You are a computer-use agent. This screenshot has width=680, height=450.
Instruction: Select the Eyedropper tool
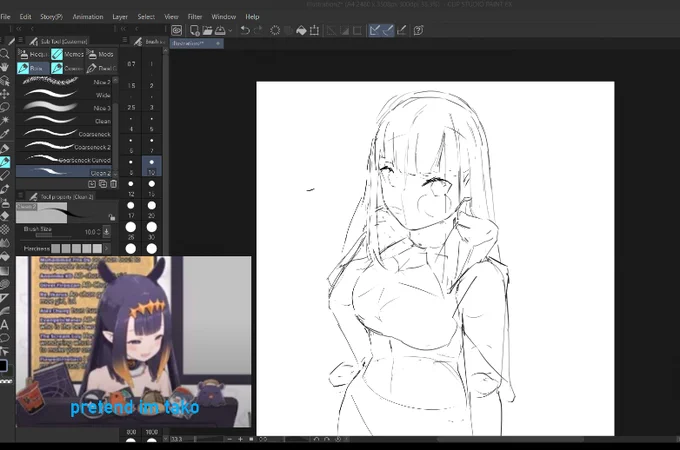click(4, 134)
